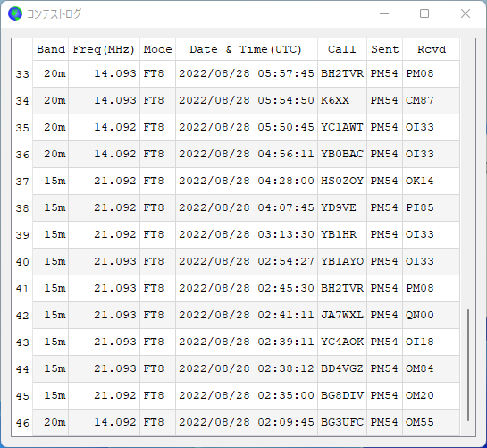Click the Freq(MHz) column header
Image resolution: width=487 pixels, height=448 pixels.
pyautogui.click(x=104, y=49)
